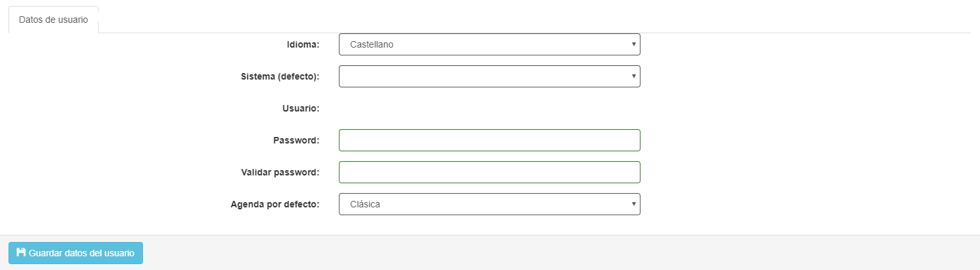Click the Castellano selected value text
Viewport: 980px width, 270px height.
point(371,44)
